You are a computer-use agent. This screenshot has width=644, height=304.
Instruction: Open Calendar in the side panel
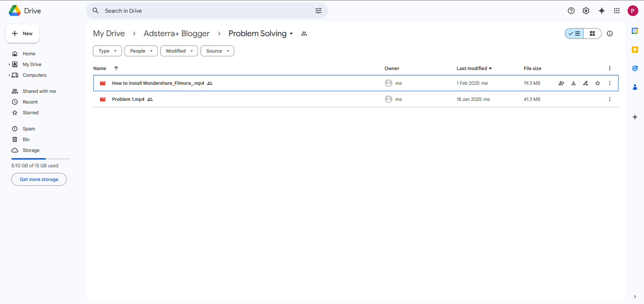pyautogui.click(x=635, y=31)
